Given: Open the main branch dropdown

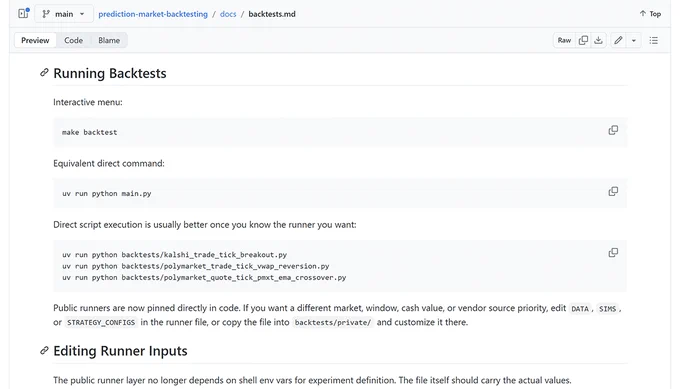Looking at the screenshot, I should pyautogui.click(x=63, y=14).
